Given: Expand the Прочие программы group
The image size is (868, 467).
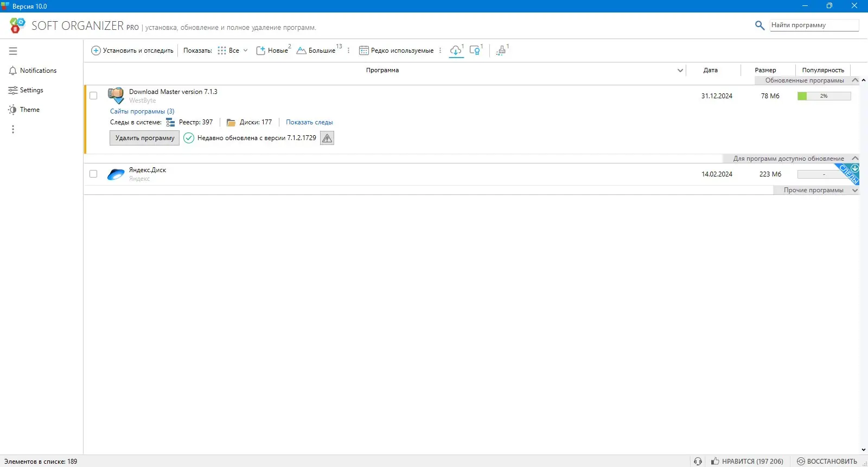Looking at the screenshot, I should tap(856, 190).
